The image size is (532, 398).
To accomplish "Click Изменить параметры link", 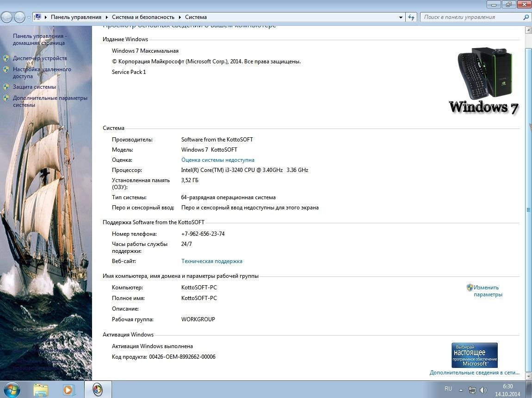I will coord(488,291).
